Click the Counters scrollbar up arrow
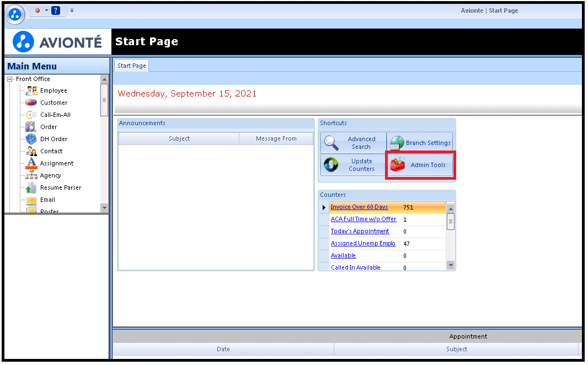The height and width of the screenshot is (365, 588). pos(451,209)
